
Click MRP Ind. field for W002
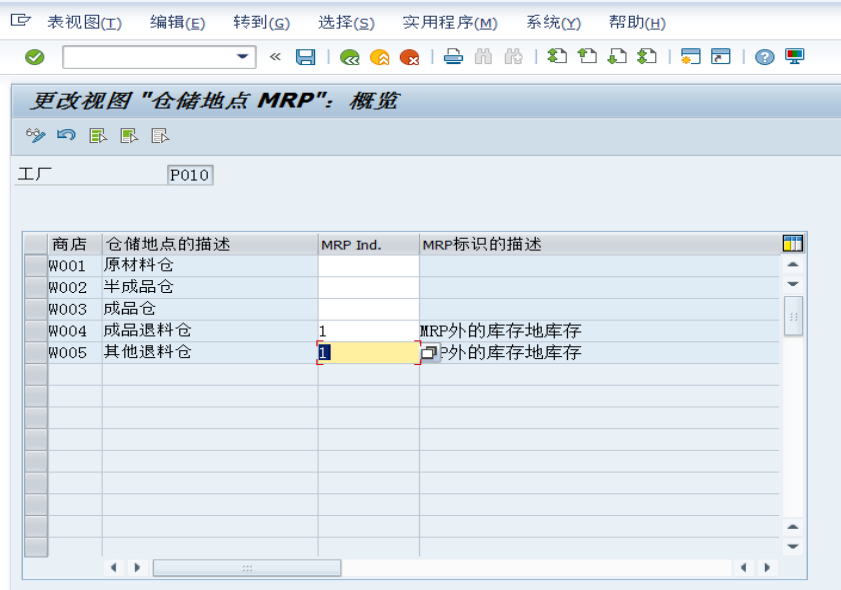[x=368, y=287]
